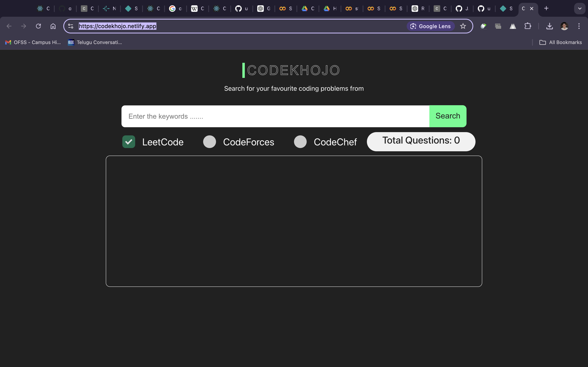The image size is (588, 367).
Task: Reload the page using the refresh icon
Action: pyautogui.click(x=38, y=26)
